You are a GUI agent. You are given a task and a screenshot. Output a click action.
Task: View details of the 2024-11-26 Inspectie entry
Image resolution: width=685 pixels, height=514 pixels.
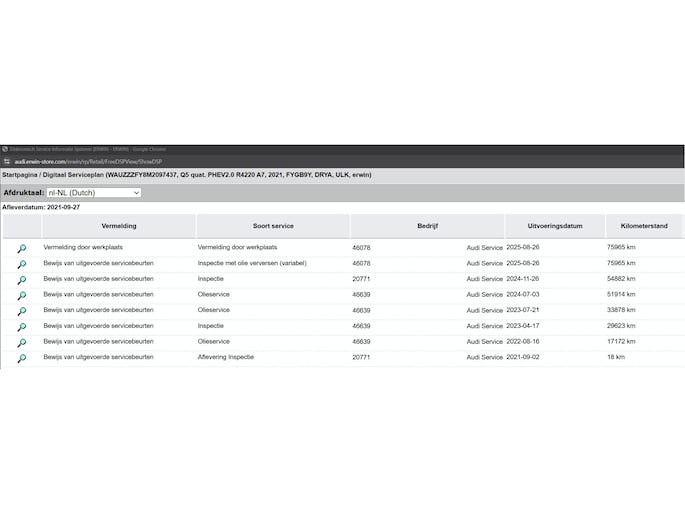(x=21, y=280)
